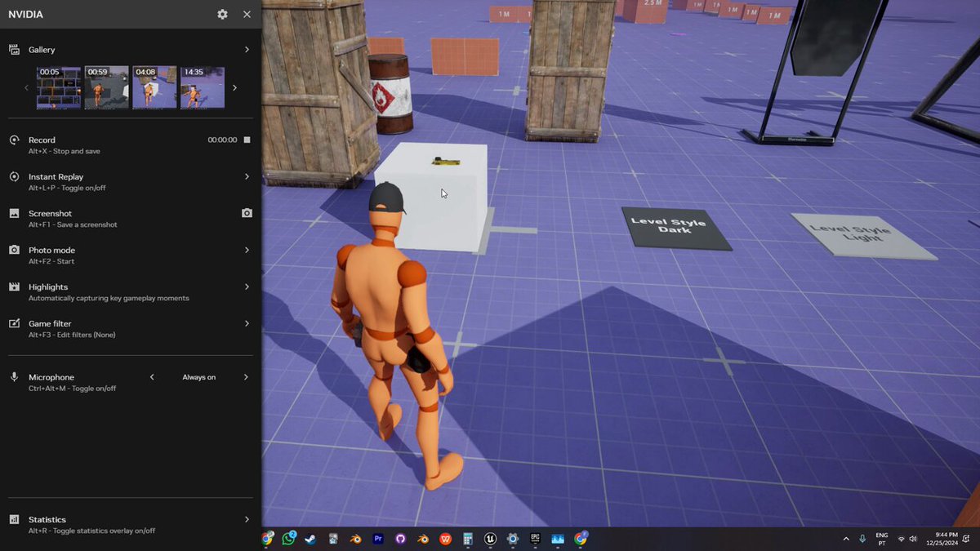Image resolution: width=980 pixels, height=551 pixels.
Task: Expand the Statistics options
Action: [x=131, y=524]
